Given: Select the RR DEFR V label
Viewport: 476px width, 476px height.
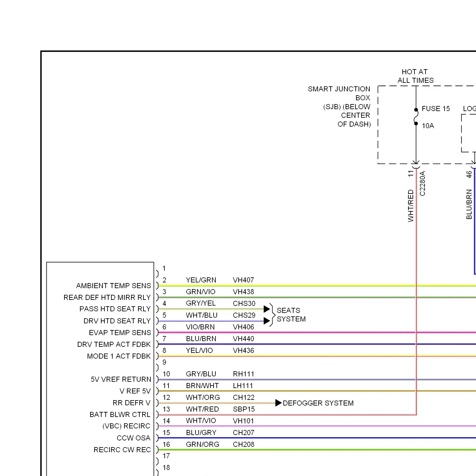Looking at the screenshot, I should [x=132, y=403].
